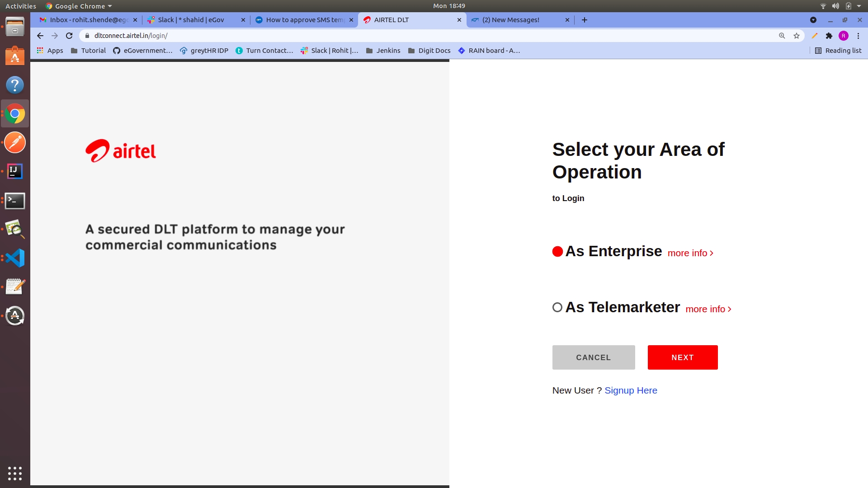Screen dimensions: 868x488
Task: Reload the page with refresh icon
Action: coord(69,36)
